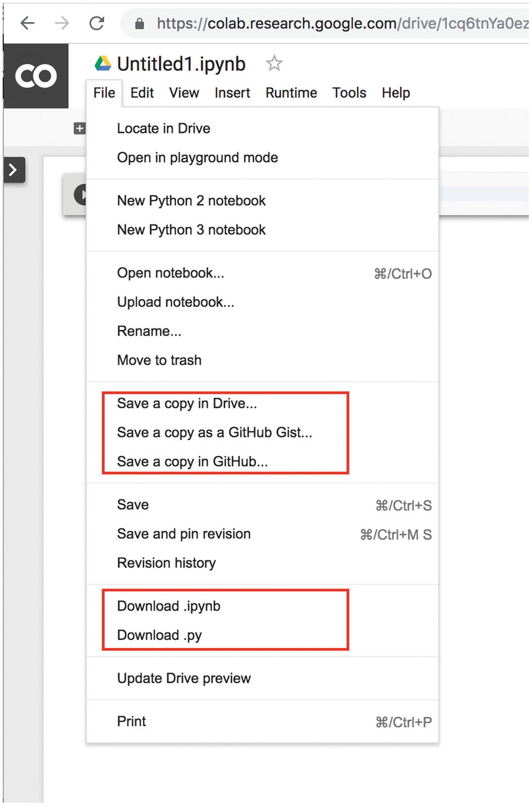Reload the page with the refresh icon
This screenshot has width=532, height=806.
[97, 23]
